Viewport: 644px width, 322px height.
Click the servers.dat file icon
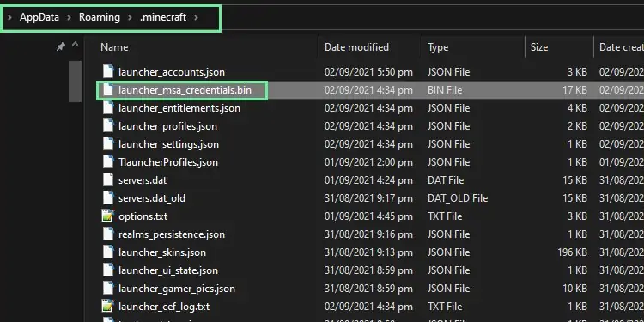108,180
